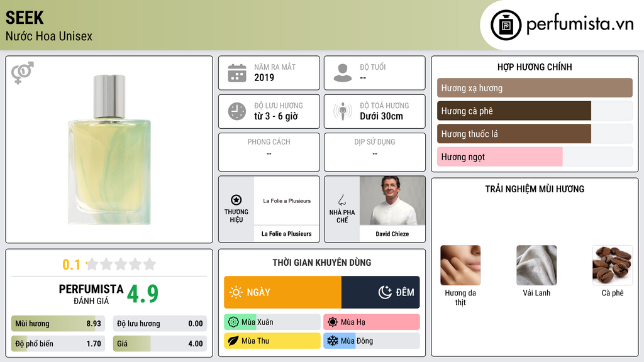Image resolution: width=644 pixels, height=362 pixels.
Task: Select the Mùa Đông season bar
Action: pos(372,341)
